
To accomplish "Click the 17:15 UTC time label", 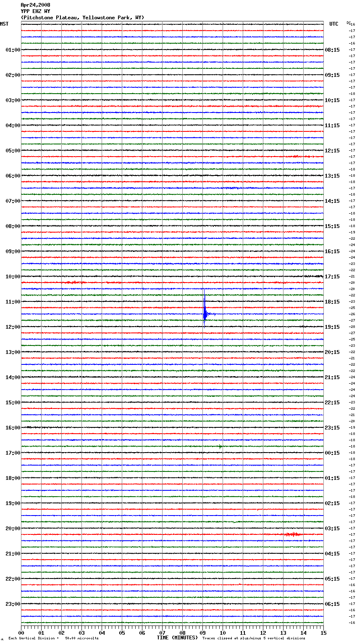I will [x=332, y=277].
